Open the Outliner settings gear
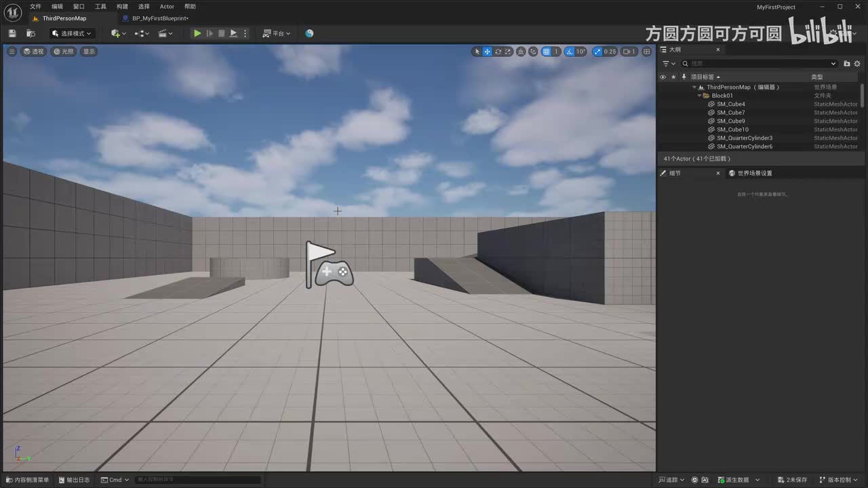868x488 pixels. point(857,64)
